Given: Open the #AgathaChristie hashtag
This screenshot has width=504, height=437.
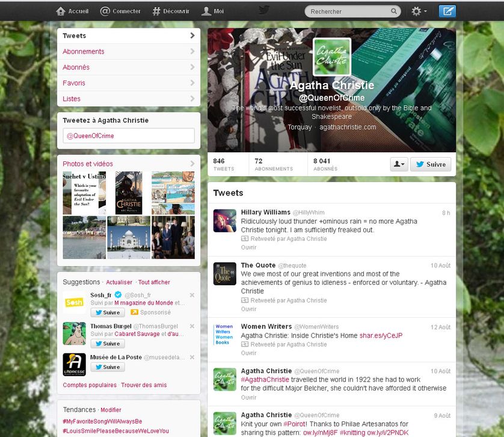Looking at the screenshot, I should click(x=265, y=380).
